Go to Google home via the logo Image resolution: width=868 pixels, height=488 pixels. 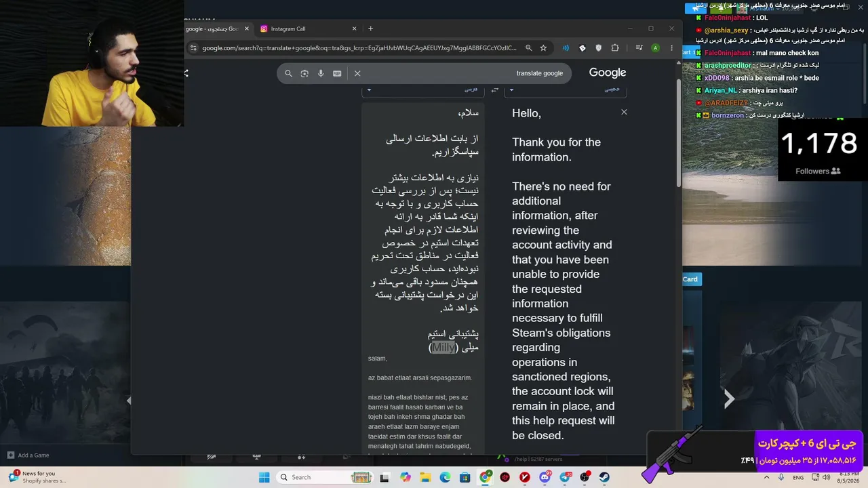point(608,73)
